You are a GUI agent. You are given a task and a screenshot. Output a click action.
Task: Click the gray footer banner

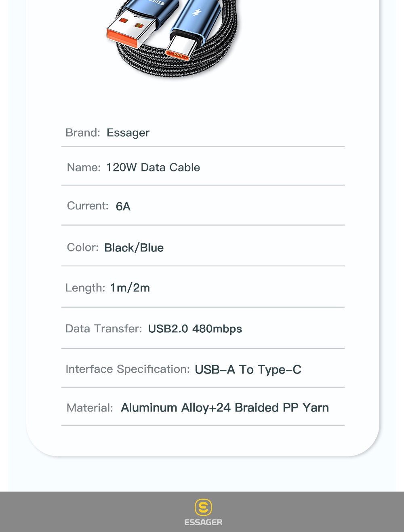[x=202, y=512]
